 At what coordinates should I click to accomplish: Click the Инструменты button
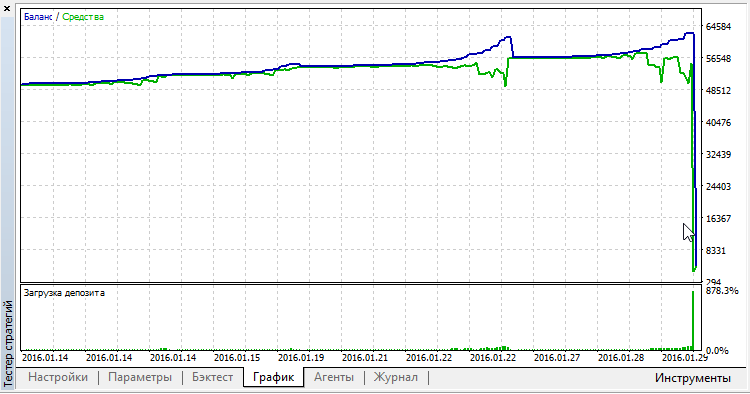[693, 378]
